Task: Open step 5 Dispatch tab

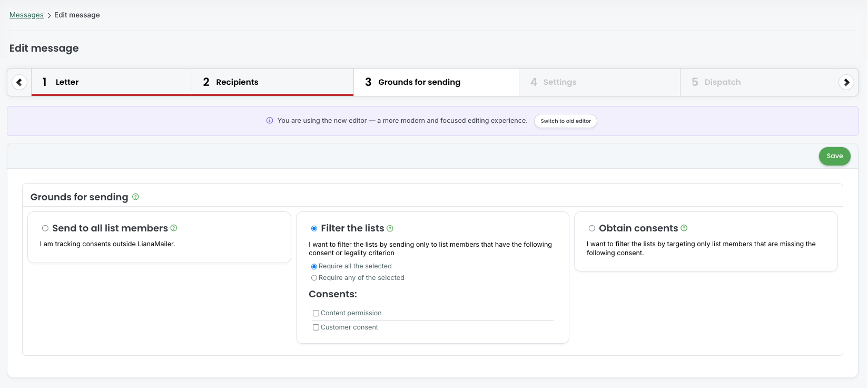Action: [x=757, y=82]
